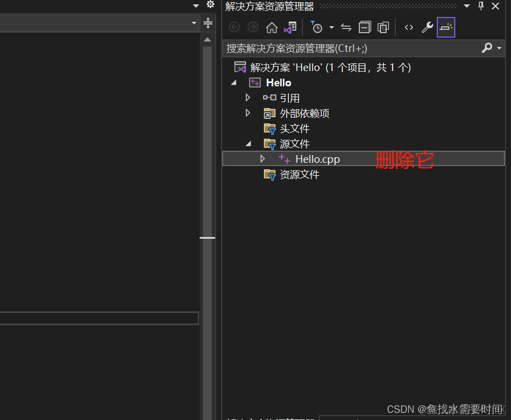Select the Hello project
This screenshot has height=420, width=511.
[x=278, y=83]
